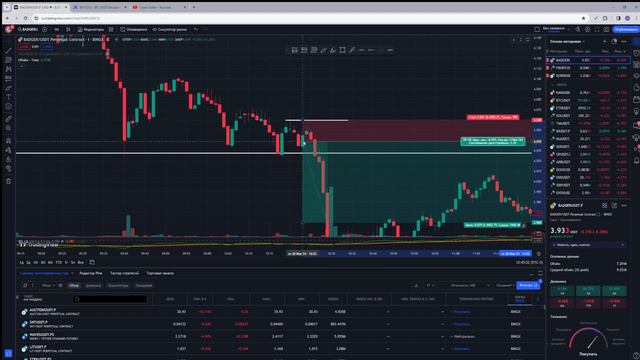Open the BADGER symbol search box
Viewport: 640px width, 360px height.
coord(28,29)
